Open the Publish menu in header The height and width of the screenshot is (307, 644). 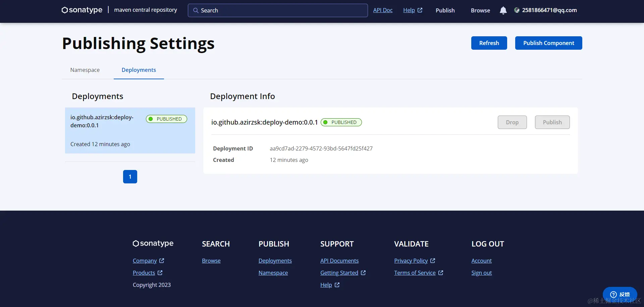(445, 10)
